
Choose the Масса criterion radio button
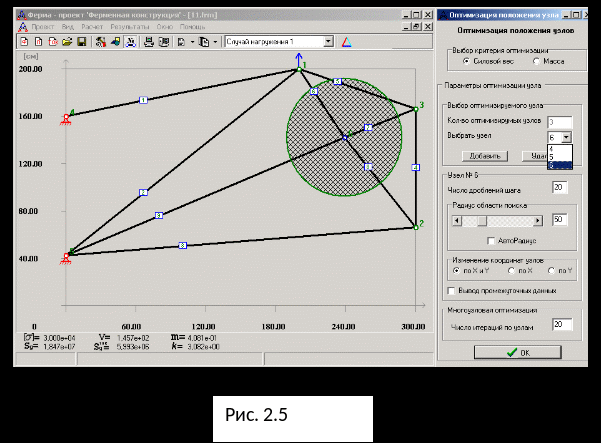pyautogui.click(x=536, y=61)
